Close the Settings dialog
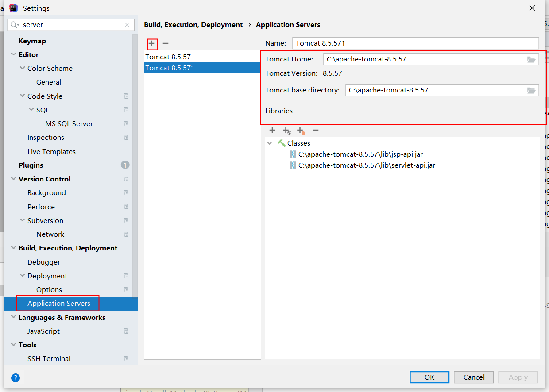Image resolution: width=549 pixels, height=392 pixels. click(x=532, y=8)
